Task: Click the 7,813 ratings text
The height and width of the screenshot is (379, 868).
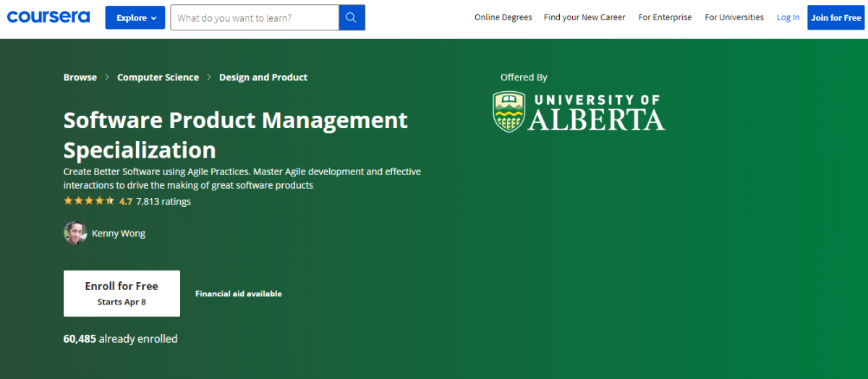Action: click(x=163, y=202)
